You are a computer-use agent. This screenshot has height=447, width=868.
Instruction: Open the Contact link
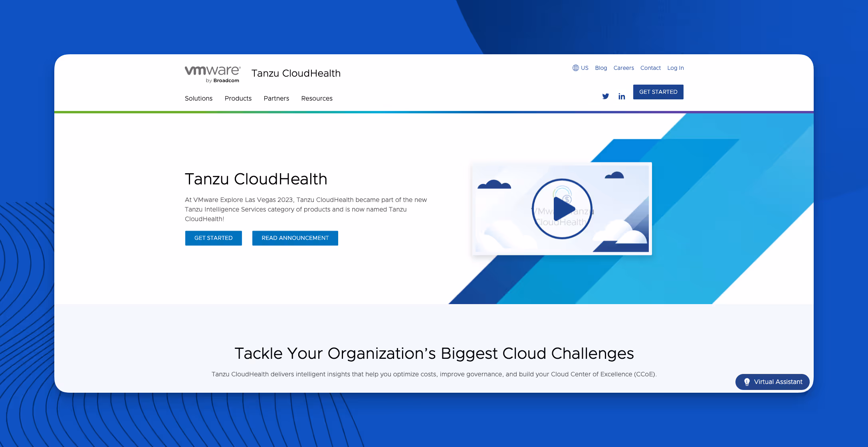pyautogui.click(x=650, y=68)
